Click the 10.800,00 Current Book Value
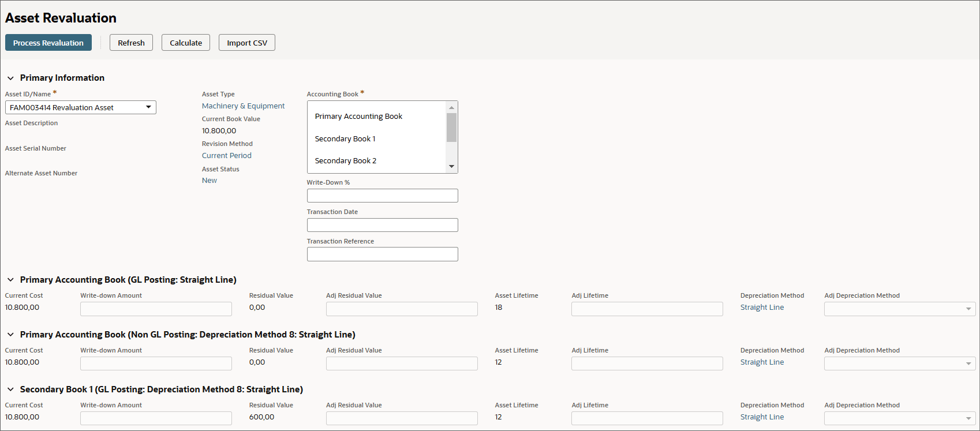 tap(219, 131)
